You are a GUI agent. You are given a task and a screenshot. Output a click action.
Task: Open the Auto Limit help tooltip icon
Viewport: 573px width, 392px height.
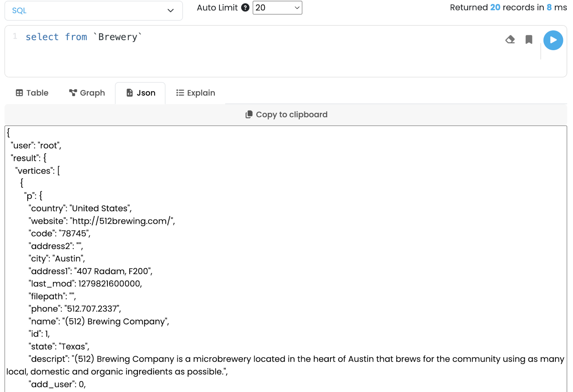(x=245, y=8)
